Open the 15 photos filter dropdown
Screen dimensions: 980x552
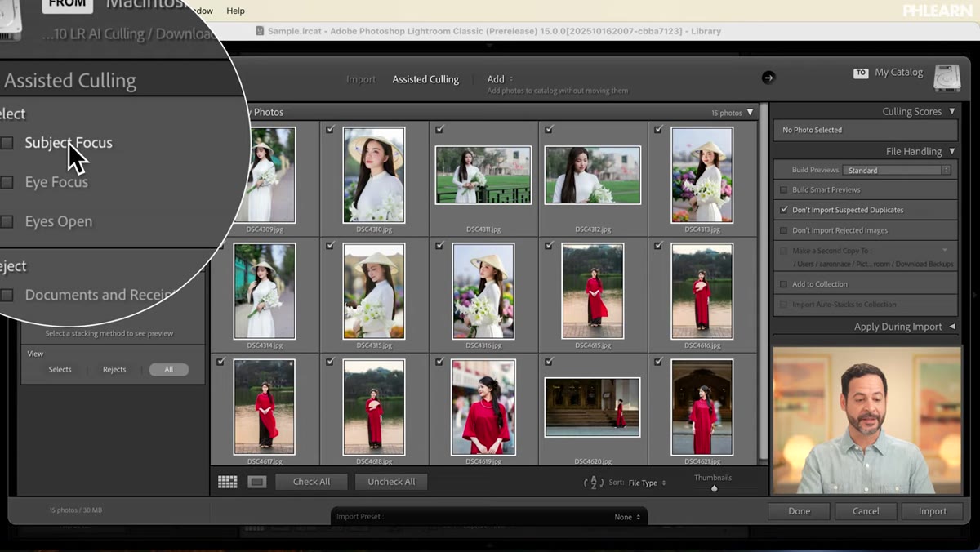(x=733, y=113)
